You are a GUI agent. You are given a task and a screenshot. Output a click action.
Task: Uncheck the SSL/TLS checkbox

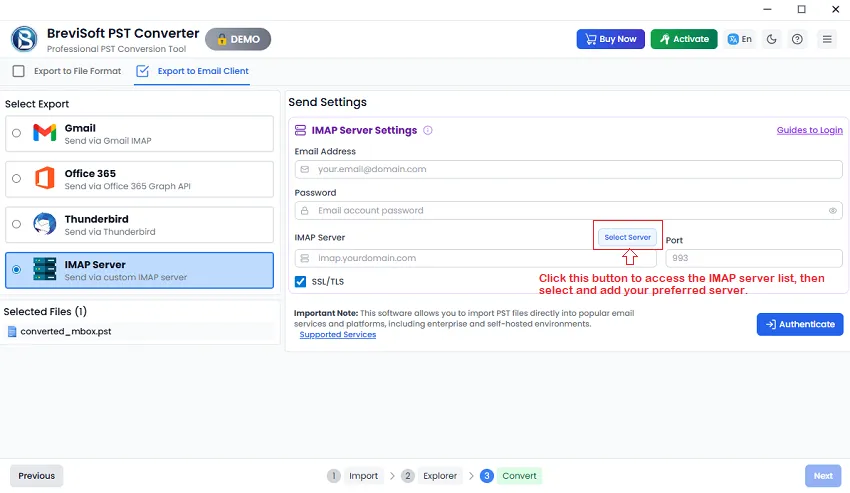(x=300, y=281)
